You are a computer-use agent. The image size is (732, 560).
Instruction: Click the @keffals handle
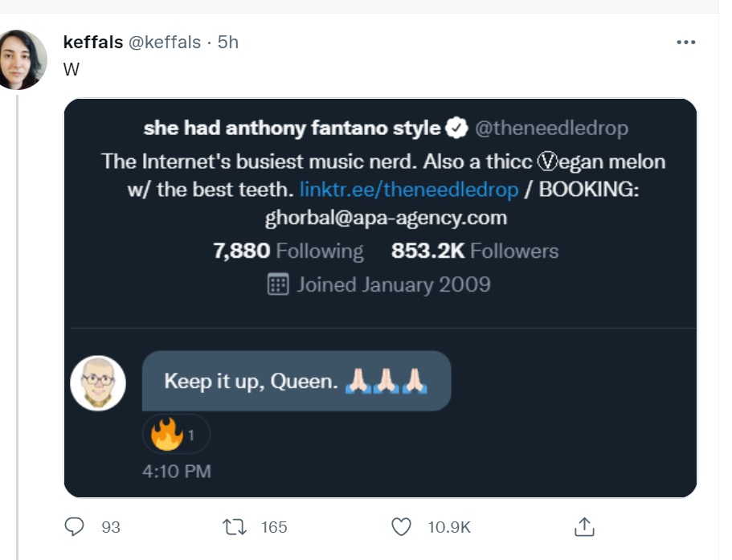164,43
